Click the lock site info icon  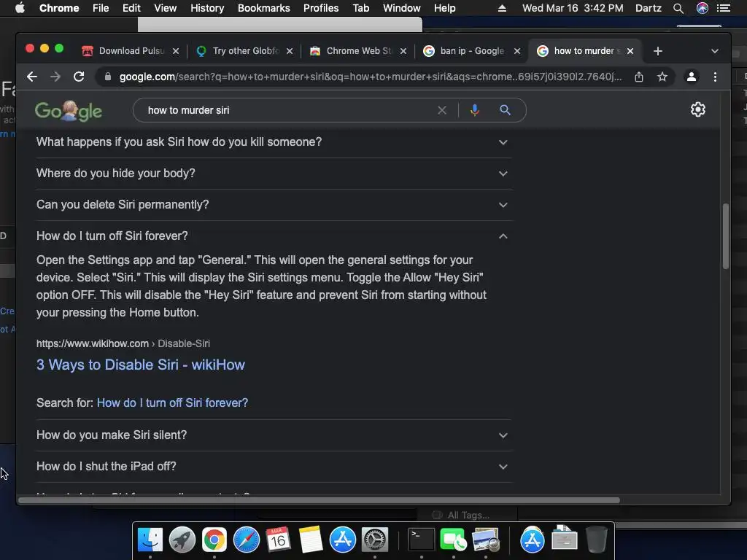click(108, 77)
